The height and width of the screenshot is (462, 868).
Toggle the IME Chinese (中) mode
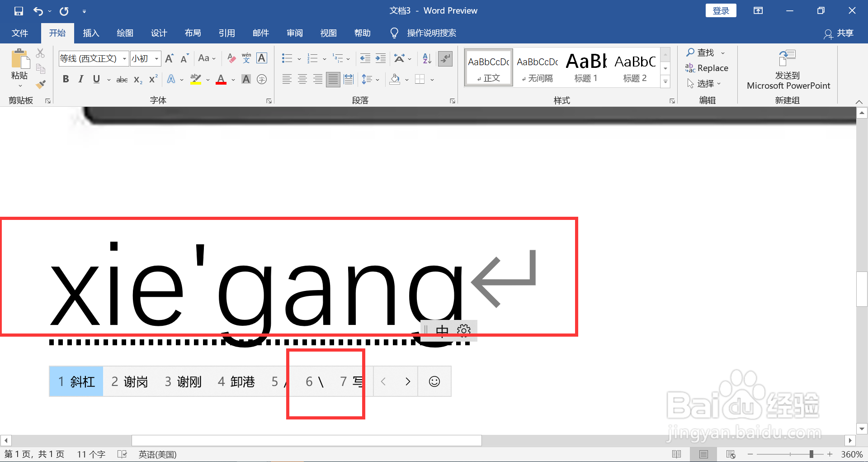(x=442, y=331)
